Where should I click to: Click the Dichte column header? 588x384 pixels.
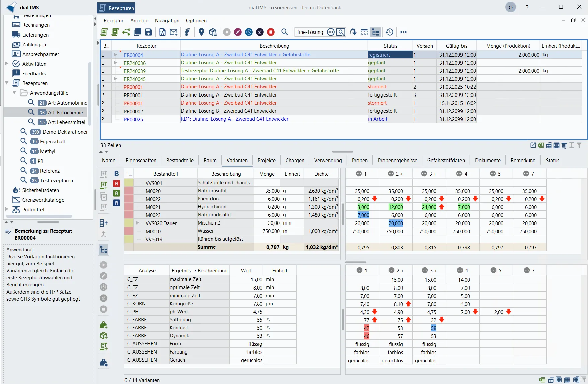[321, 174]
